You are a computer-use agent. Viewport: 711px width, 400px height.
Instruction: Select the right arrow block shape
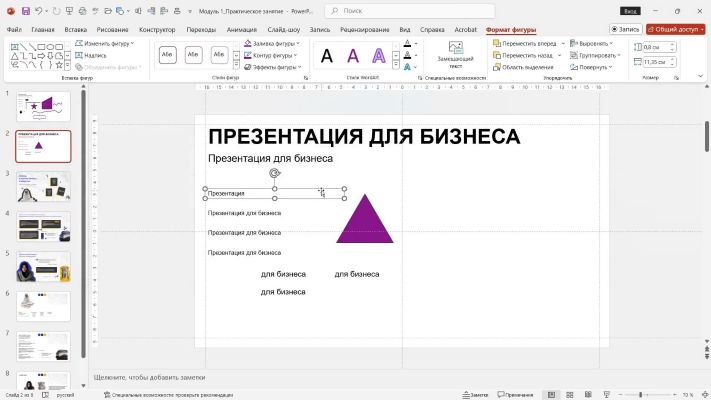41,56
